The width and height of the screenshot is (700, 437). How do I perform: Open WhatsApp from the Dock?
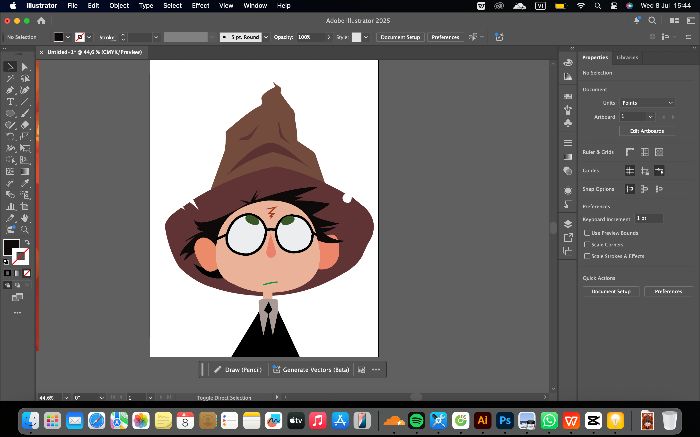click(x=549, y=420)
